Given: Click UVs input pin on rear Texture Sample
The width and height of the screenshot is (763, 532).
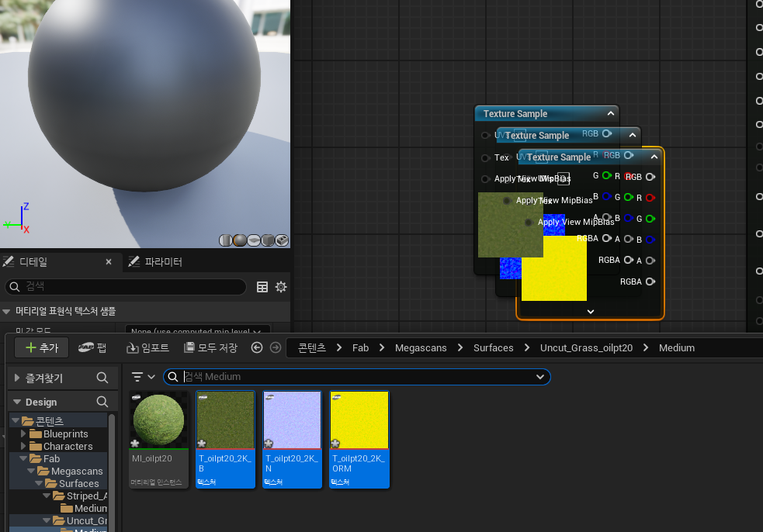Looking at the screenshot, I should [485, 135].
